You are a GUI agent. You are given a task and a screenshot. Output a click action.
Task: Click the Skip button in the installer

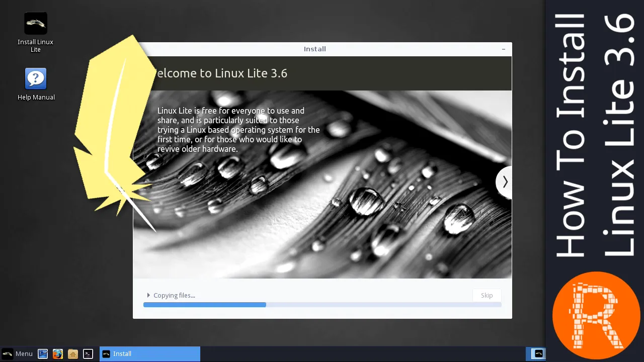[487, 295]
